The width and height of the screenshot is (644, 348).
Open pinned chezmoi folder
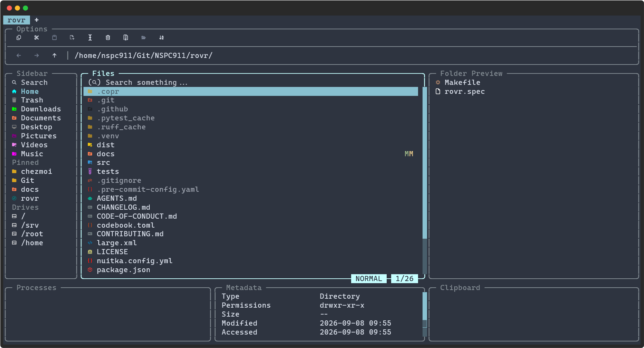(41, 171)
